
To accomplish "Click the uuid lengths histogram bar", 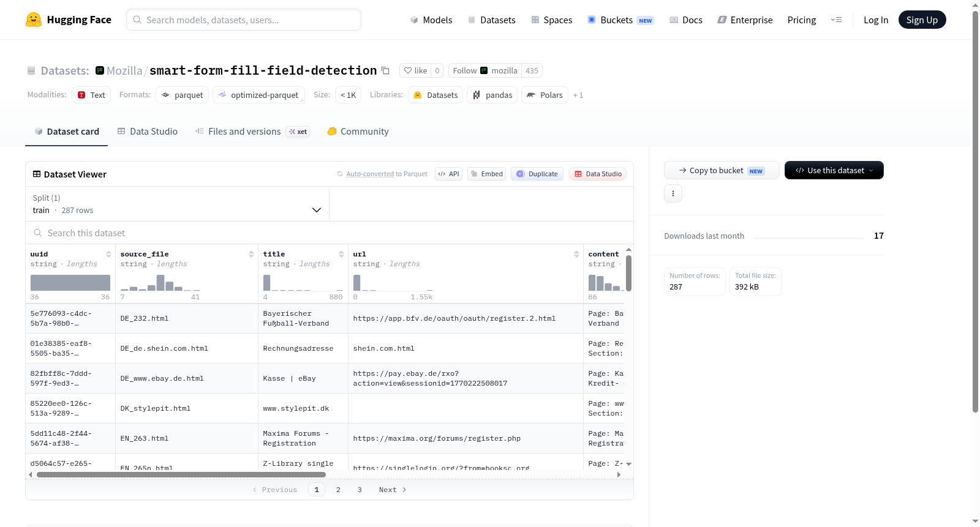I will click(70, 283).
